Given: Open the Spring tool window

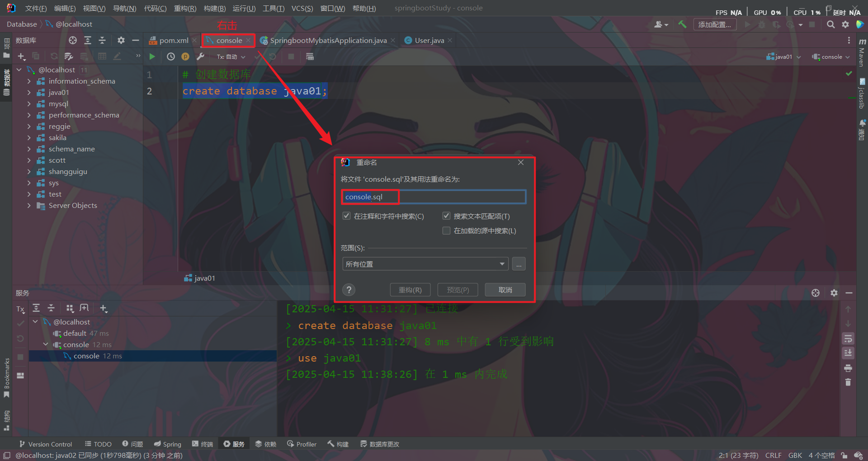Looking at the screenshot, I should pyautogui.click(x=167, y=444).
